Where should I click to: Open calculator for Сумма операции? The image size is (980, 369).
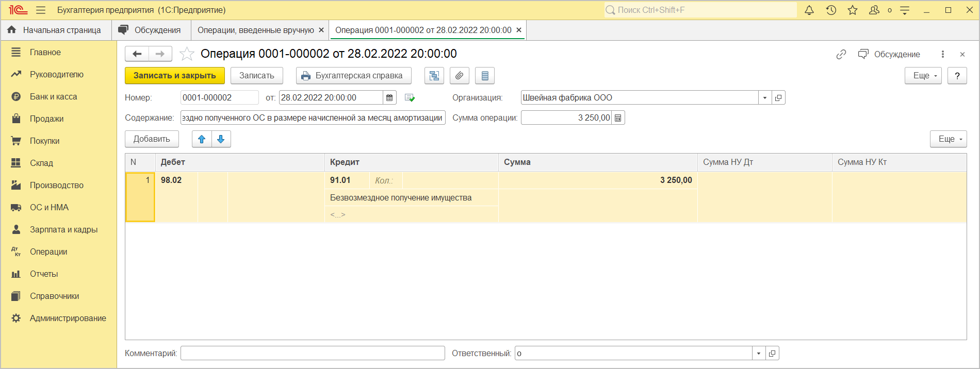tap(618, 118)
